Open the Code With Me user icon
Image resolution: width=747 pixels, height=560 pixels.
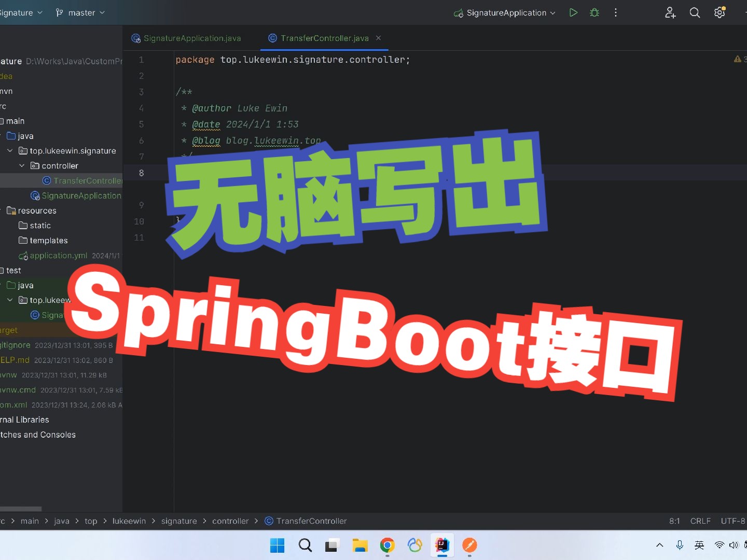pyautogui.click(x=670, y=12)
